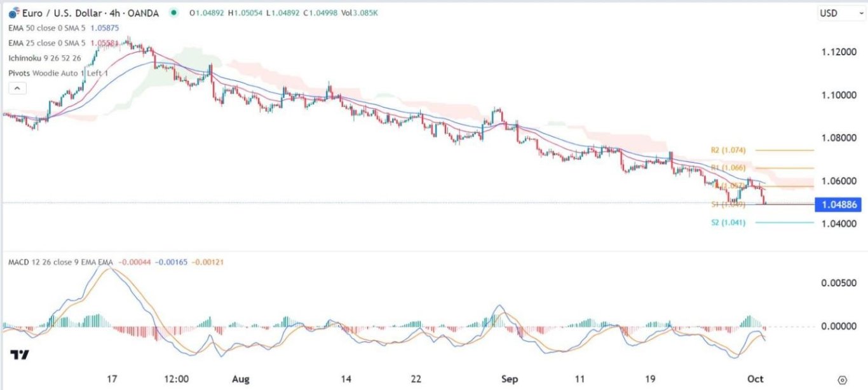The height and width of the screenshot is (390, 868).
Task: Click the R2 (1.074) pivot label
Action: click(728, 150)
